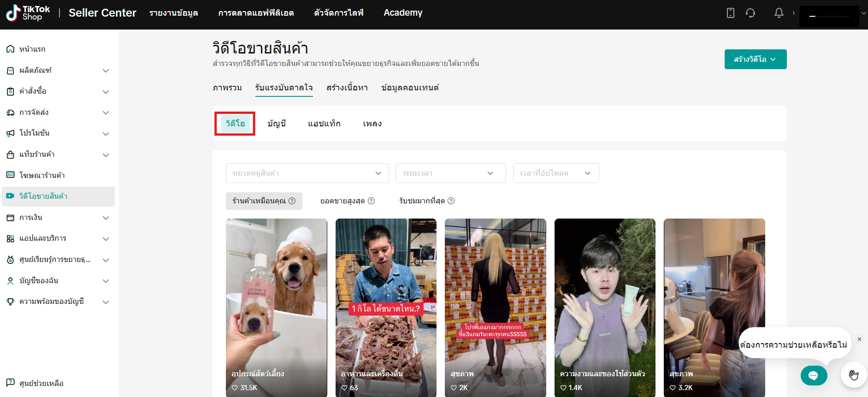Close the ต้องการความช่วยเหลือหรือไม่ popup

pos(859,339)
